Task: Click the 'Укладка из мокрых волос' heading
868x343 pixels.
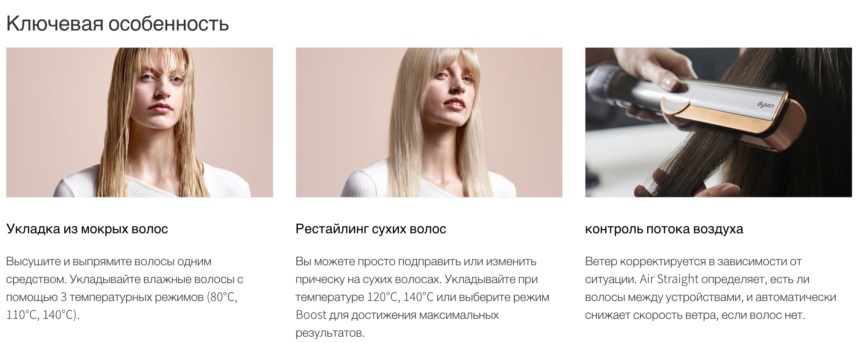Action: pos(87,229)
